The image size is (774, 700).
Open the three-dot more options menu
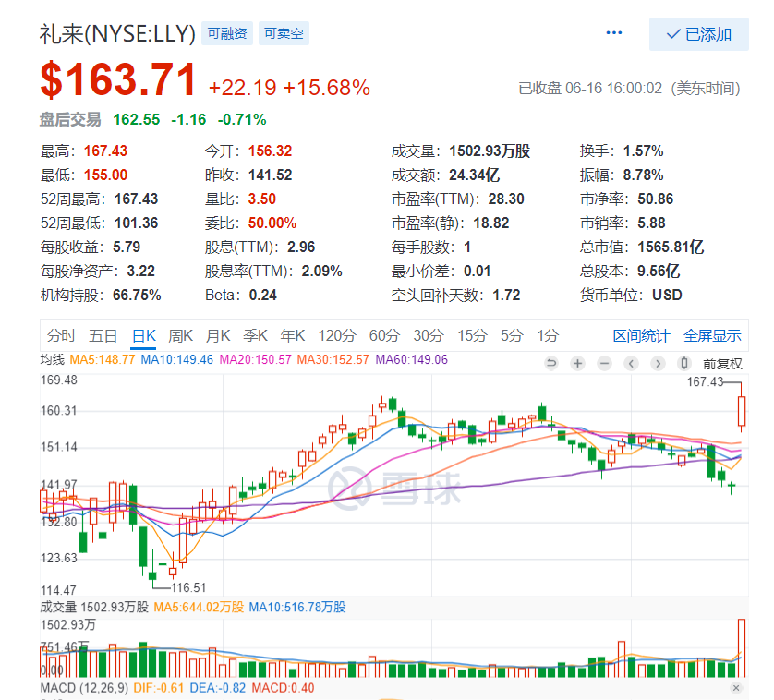click(x=613, y=33)
